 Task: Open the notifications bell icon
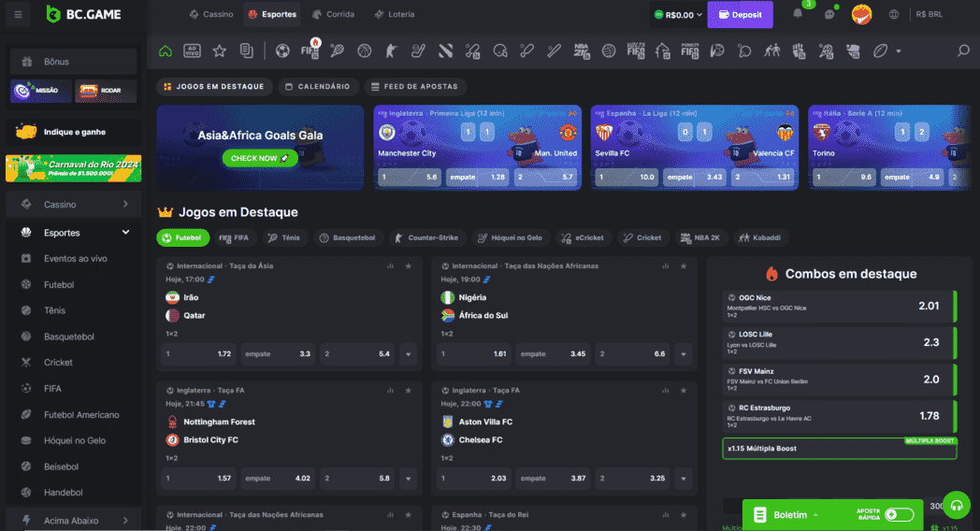click(799, 14)
